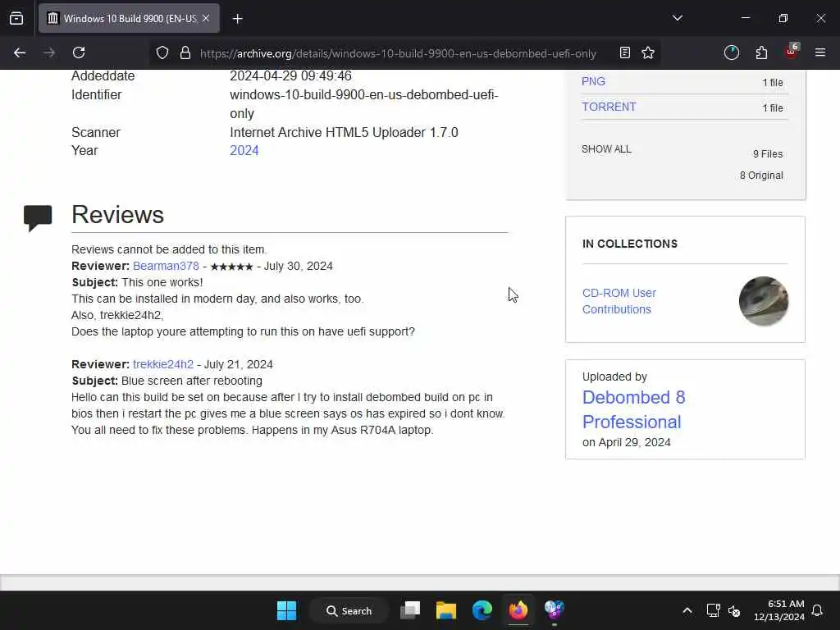Screen dimensions: 840x630
Task: Click the forward navigation arrow
Action: [x=49, y=52]
